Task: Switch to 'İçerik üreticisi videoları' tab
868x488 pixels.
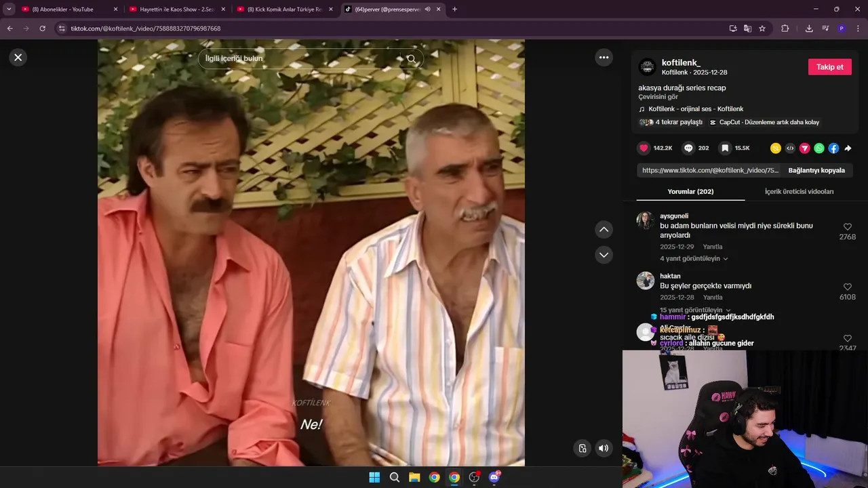Action: click(x=799, y=192)
